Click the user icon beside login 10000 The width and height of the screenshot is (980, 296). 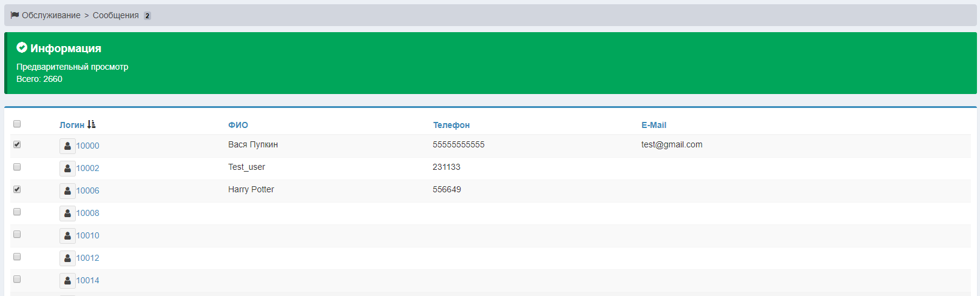(67, 146)
